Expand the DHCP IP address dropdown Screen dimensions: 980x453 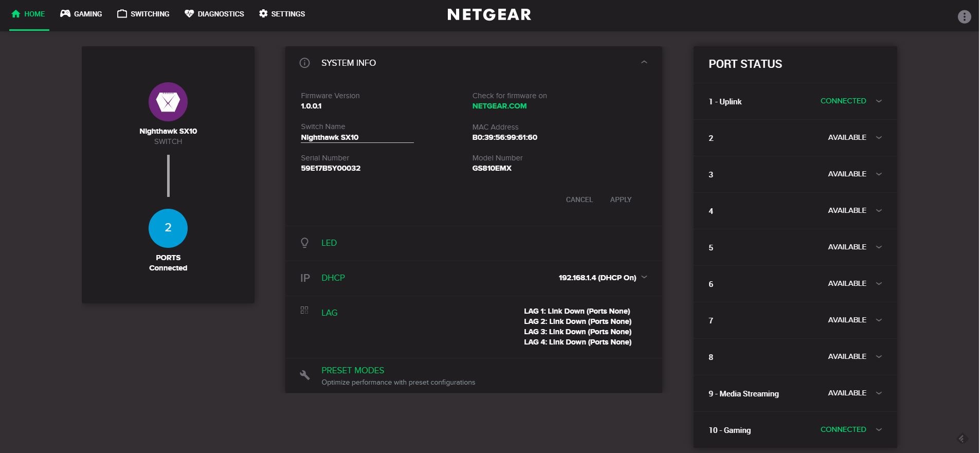[x=644, y=277]
